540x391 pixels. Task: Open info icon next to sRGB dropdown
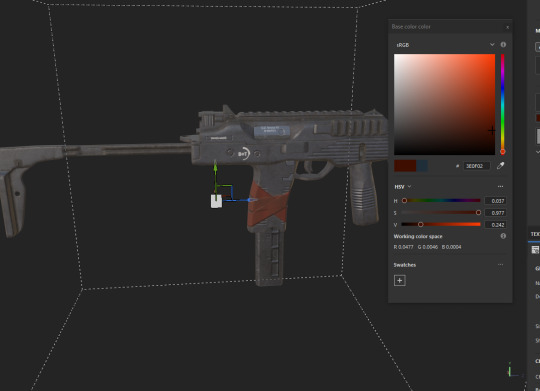[503, 45]
